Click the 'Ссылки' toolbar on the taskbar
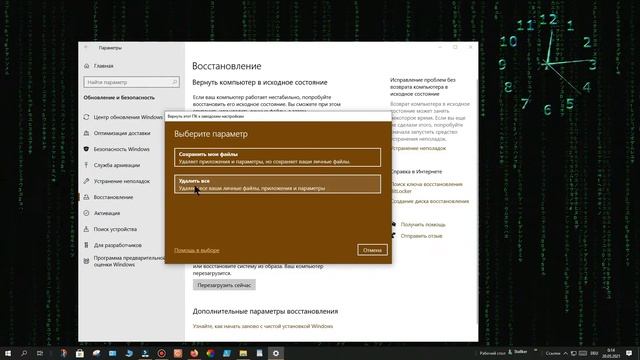Image resolution: width=640 pixels, height=360 pixels. 553,353
